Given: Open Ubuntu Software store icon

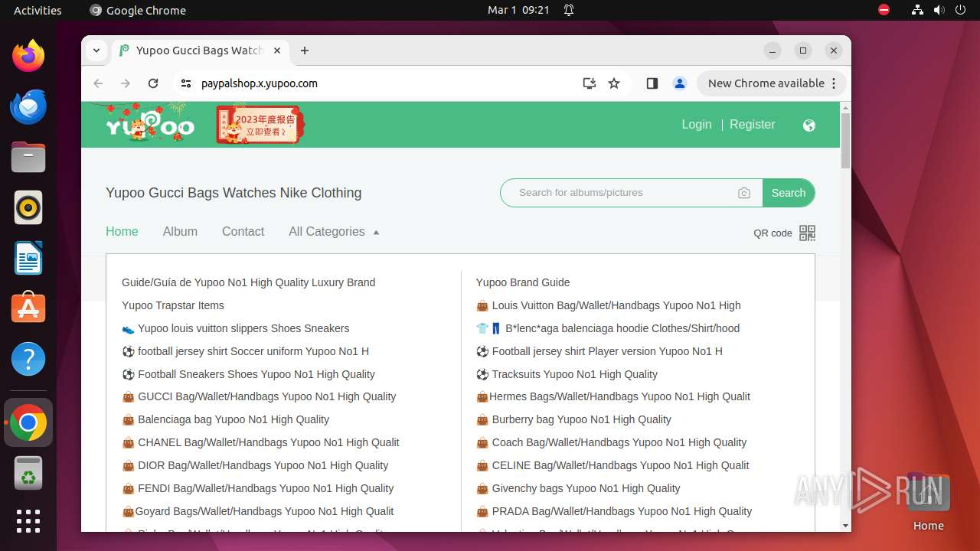Looking at the screenshot, I should coord(28,308).
